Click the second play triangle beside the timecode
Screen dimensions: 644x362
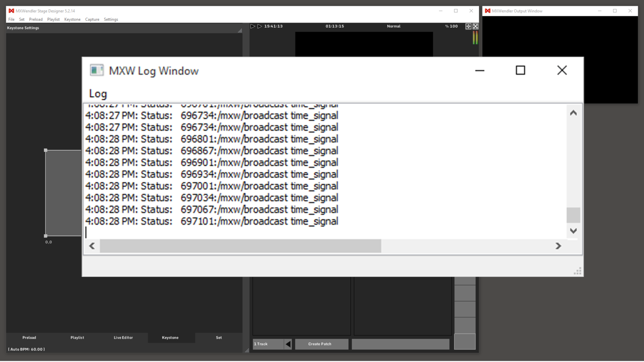[260, 27]
